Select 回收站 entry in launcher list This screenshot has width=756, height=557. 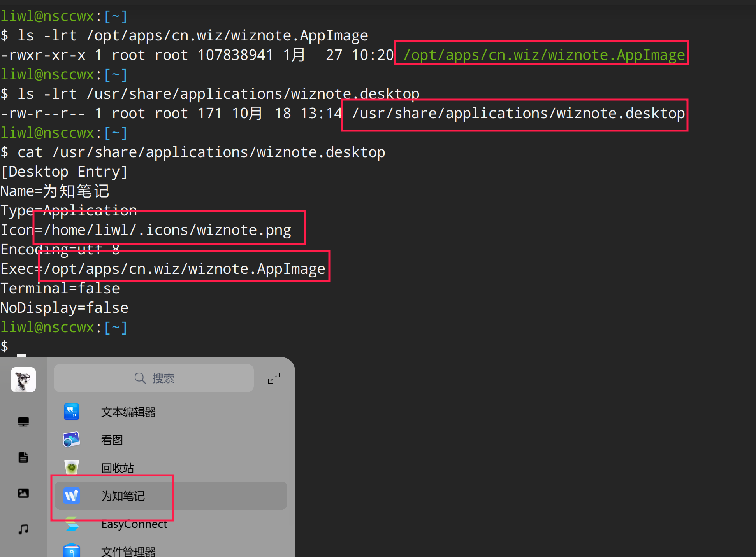(117, 468)
